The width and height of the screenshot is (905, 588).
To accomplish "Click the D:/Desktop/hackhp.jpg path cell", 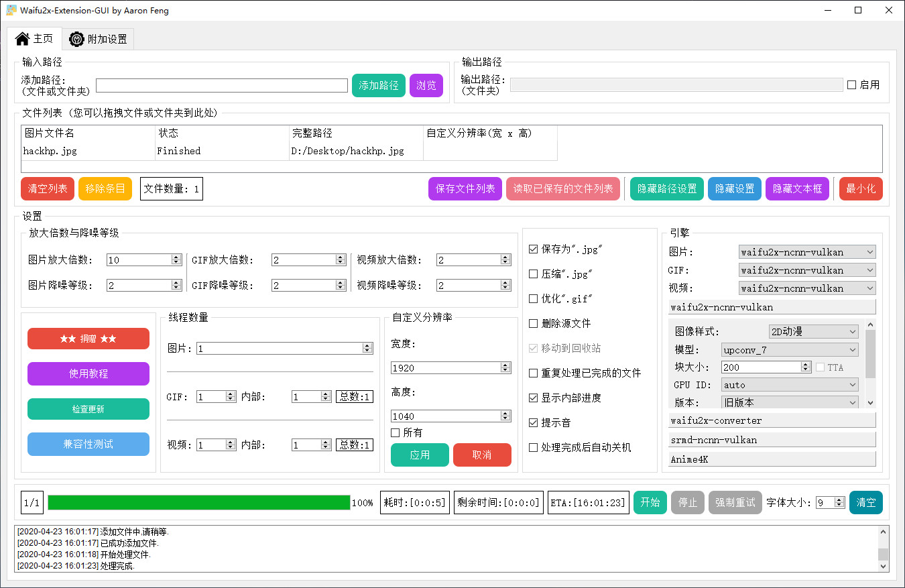I will [x=356, y=151].
